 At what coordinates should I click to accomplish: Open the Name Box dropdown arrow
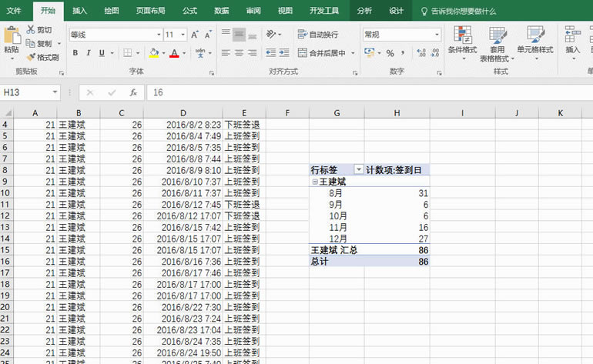[x=55, y=92]
